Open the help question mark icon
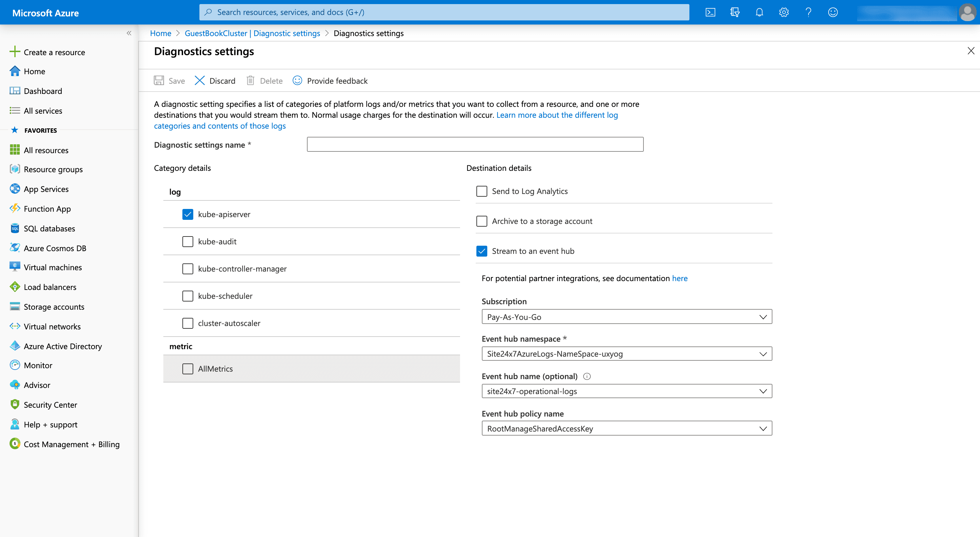Image resolution: width=980 pixels, height=537 pixels. point(808,12)
